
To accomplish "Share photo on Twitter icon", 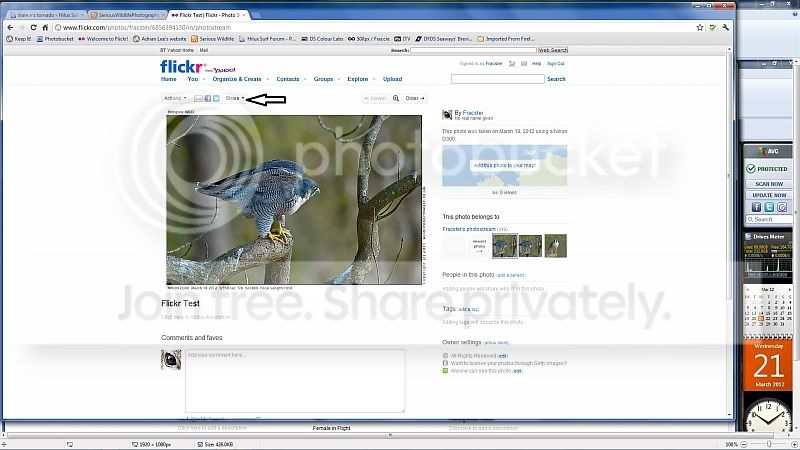I will (x=216, y=98).
